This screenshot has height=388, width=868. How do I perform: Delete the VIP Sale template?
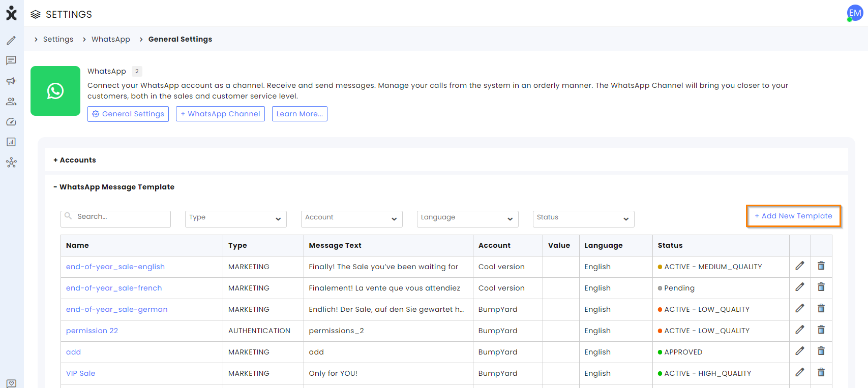pos(821,372)
